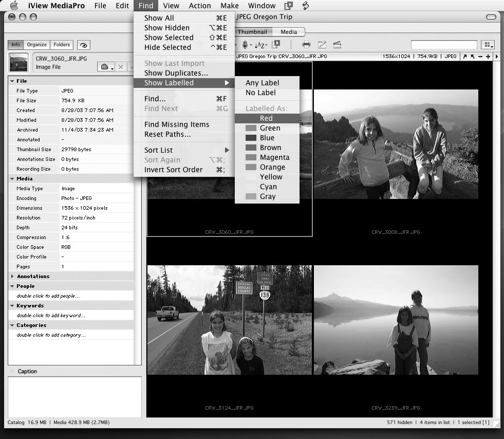Choose Show Hidden
Viewport: 504px width, 439px height.
coord(184,28)
